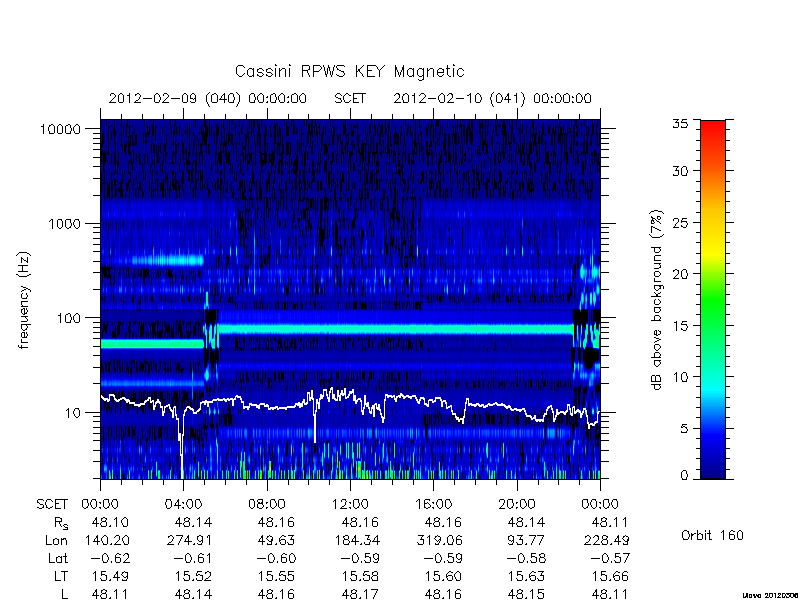Image resolution: width=800 pixels, height=600 pixels.
Task: Click the '5' colorbar tick label
Action: pos(684,429)
